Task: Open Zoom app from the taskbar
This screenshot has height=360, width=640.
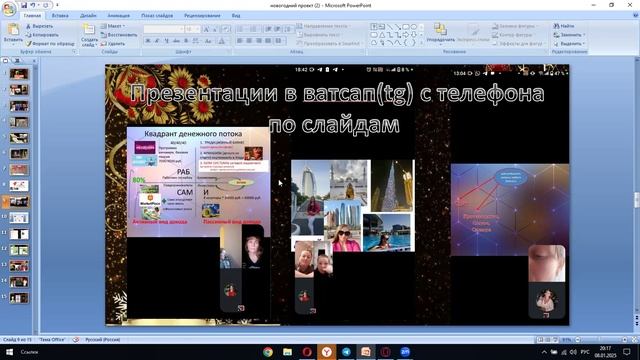Action: tap(405, 352)
